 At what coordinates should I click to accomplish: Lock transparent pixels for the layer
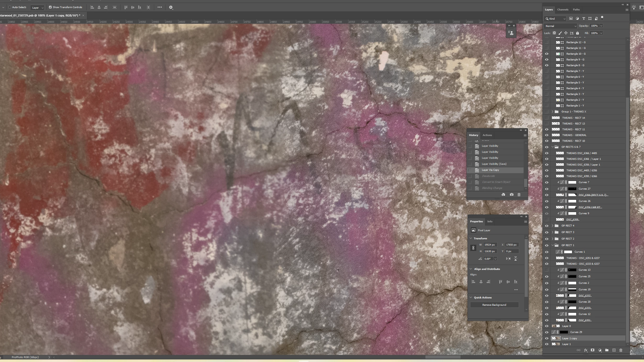click(x=554, y=33)
